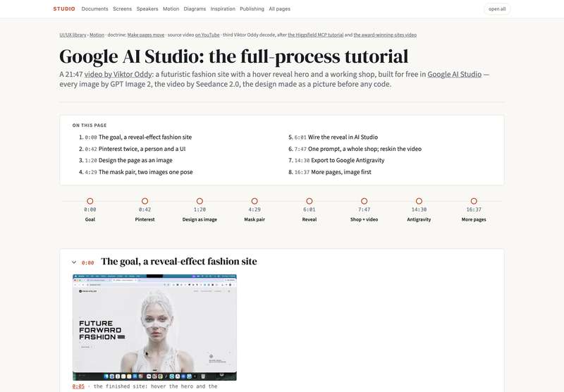Open the Make pages move doctrine link

(146, 35)
